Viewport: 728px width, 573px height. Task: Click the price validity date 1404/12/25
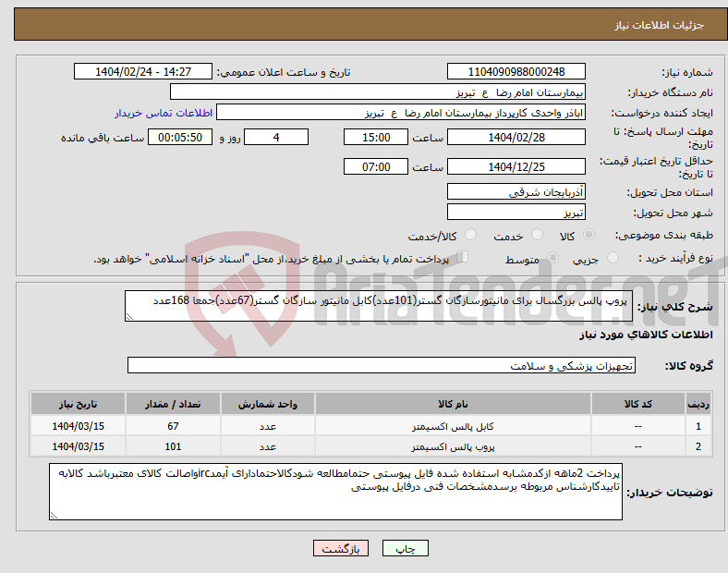coord(516,166)
